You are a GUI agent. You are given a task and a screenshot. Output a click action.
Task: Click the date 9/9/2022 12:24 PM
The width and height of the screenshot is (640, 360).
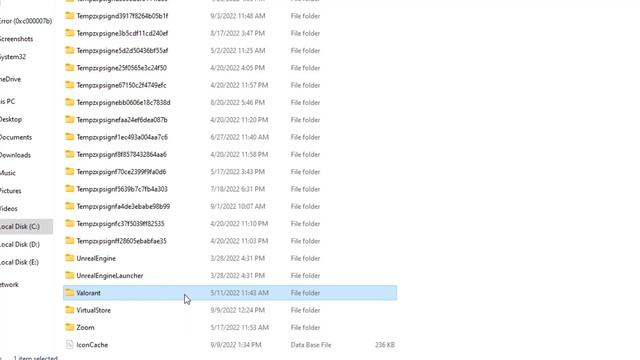pyautogui.click(x=238, y=310)
